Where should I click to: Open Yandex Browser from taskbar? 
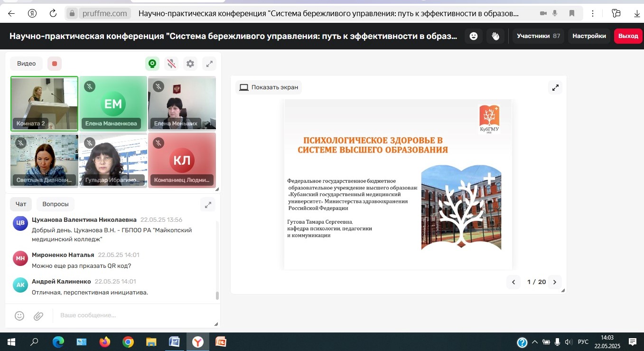click(197, 342)
